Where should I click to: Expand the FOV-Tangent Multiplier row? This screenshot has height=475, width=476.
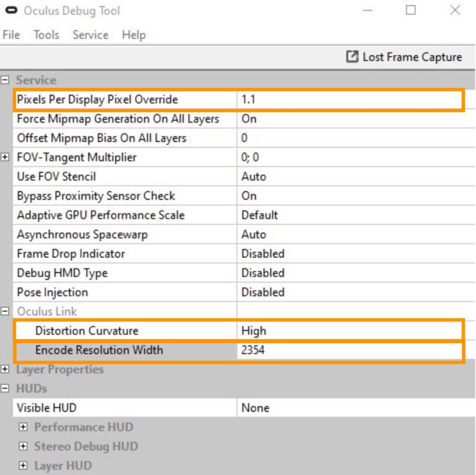(5, 157)
